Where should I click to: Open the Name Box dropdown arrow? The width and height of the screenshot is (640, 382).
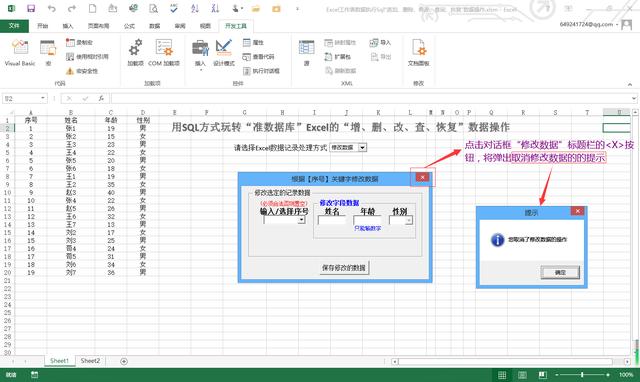click(42, 98)
